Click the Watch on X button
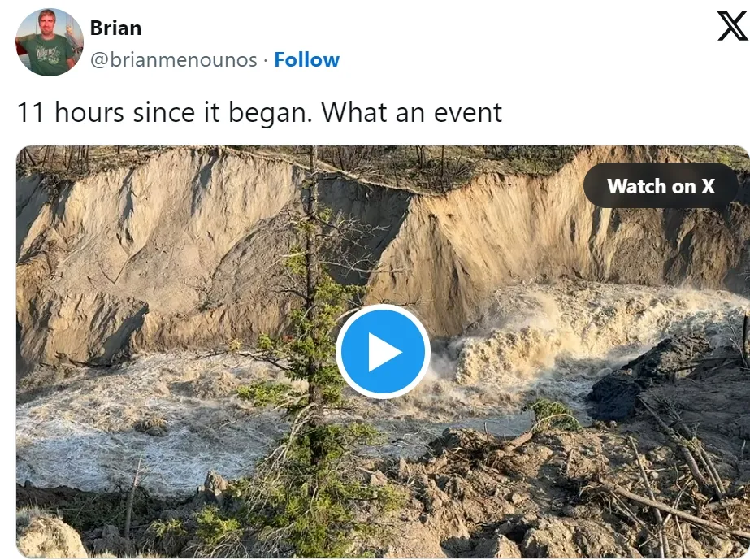Image resolution: width=750 pixels, height=560 pixels. click(661, 185)
